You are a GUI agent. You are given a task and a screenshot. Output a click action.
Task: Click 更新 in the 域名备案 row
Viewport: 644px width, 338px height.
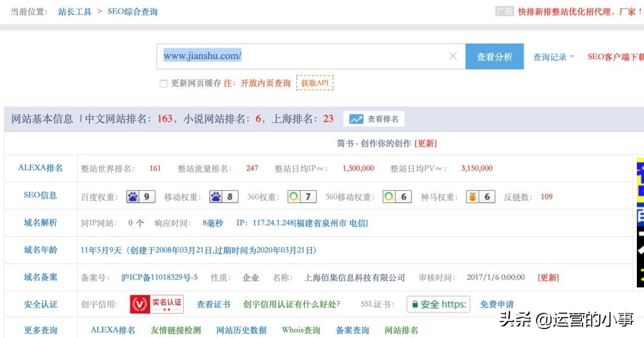coord(549,278)
